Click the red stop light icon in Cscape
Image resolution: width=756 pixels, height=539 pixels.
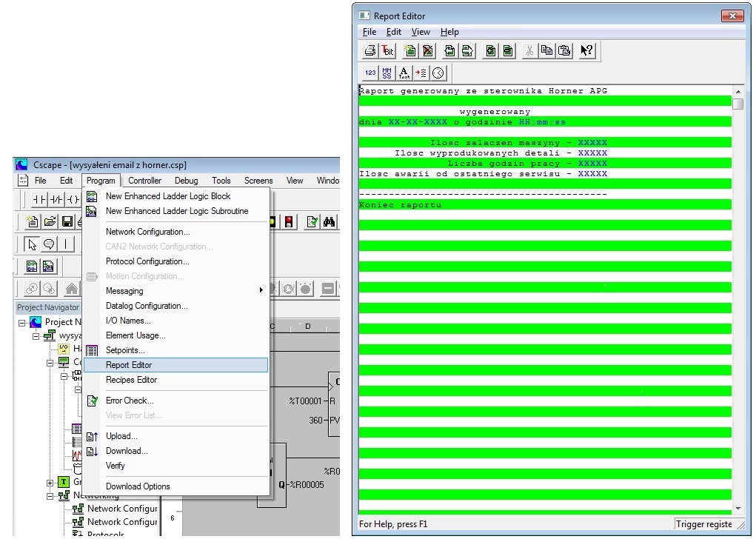[x=288, y=222]
